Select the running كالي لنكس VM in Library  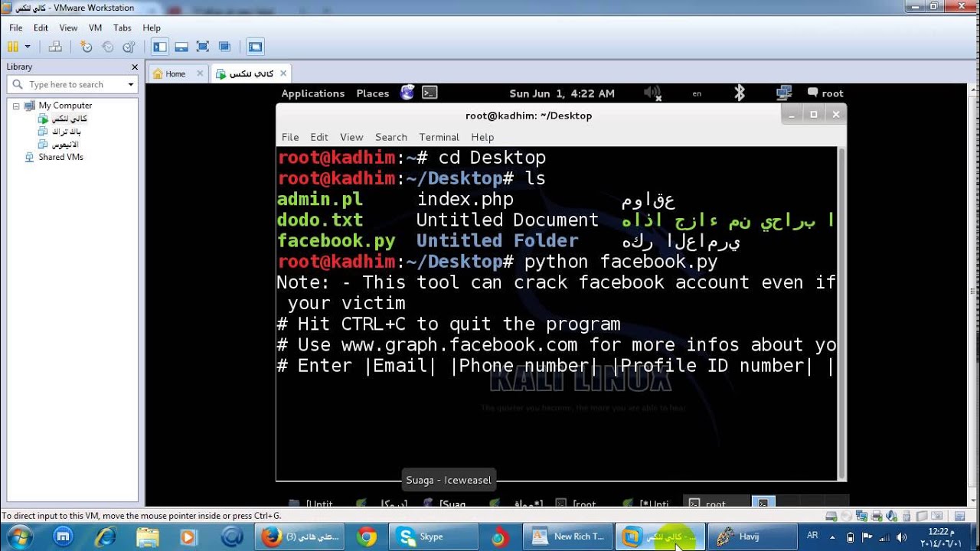point(69,119)
